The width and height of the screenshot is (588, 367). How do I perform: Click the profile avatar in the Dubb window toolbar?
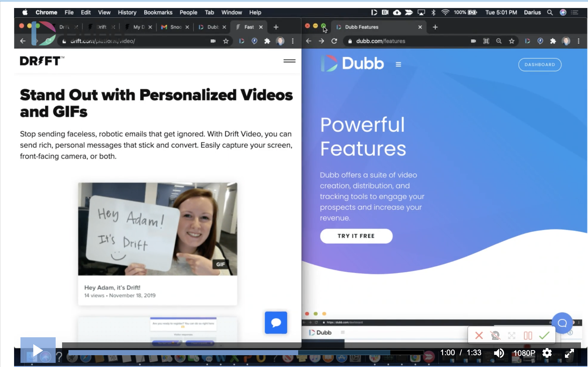[566, 41]
